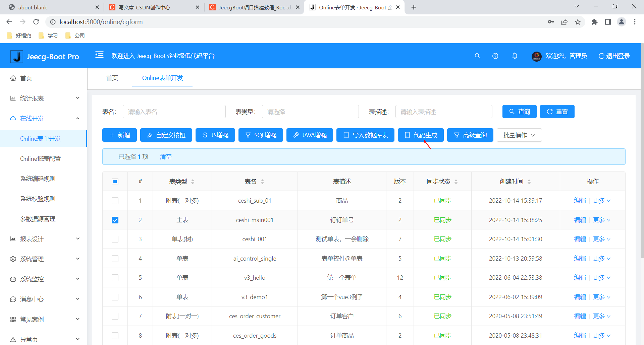The image size is (644, 345).
Task: Switch to the 首页 page tab
Action: (x=112, y=78)
